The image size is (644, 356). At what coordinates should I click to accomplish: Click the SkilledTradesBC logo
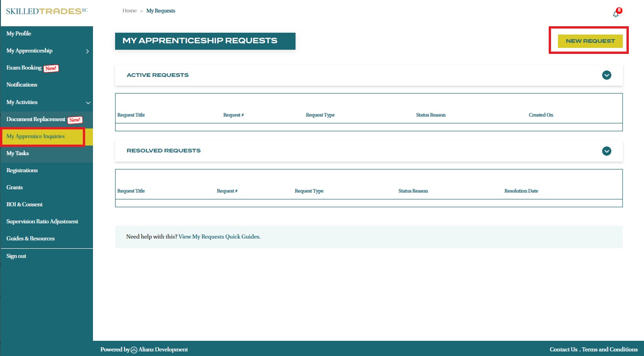point(46,11)
